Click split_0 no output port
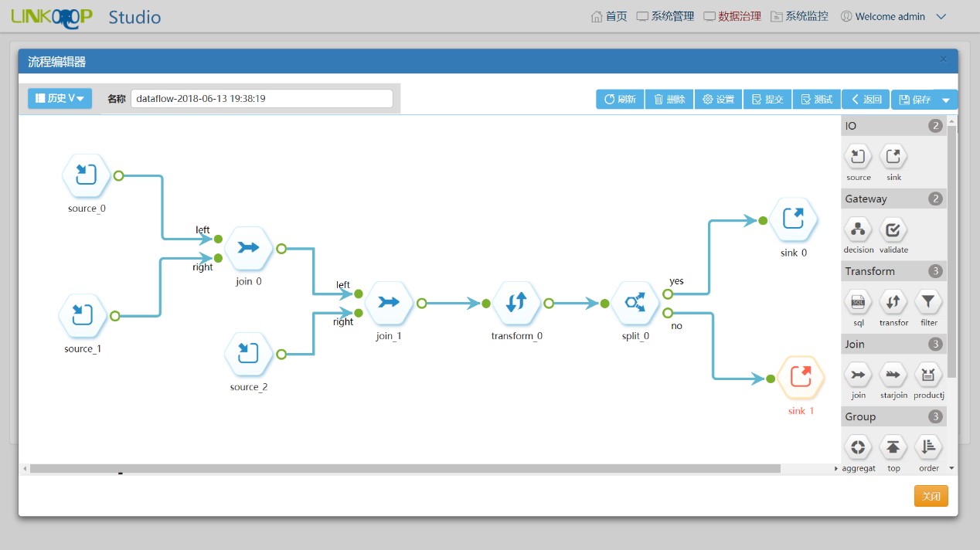The image size is (980, 550). (668, 313)
